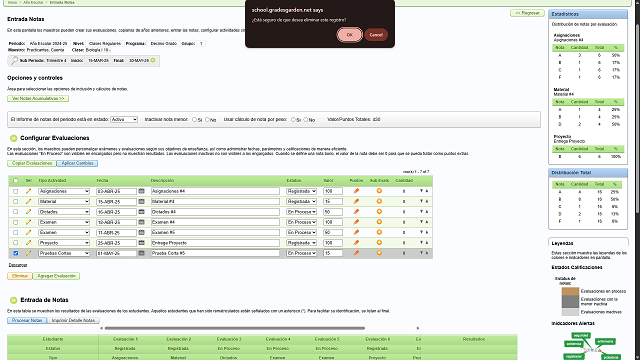Click the Eliminar button
Image resolution: width=640 pixels, height=360 pixels.
(20, 276)
